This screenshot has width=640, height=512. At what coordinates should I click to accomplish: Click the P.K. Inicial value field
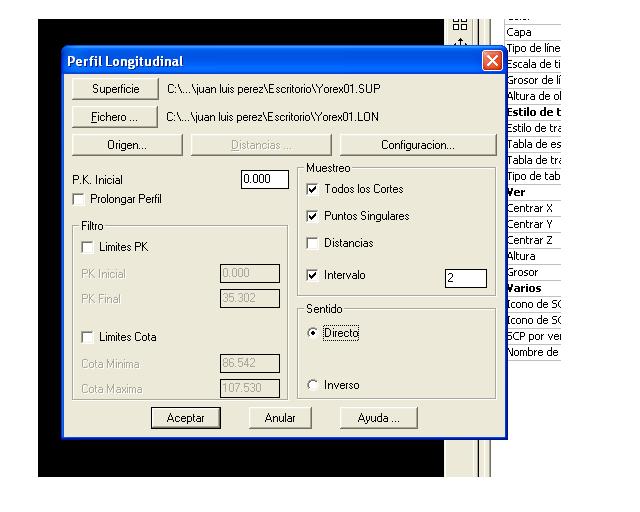click(265, 179)
